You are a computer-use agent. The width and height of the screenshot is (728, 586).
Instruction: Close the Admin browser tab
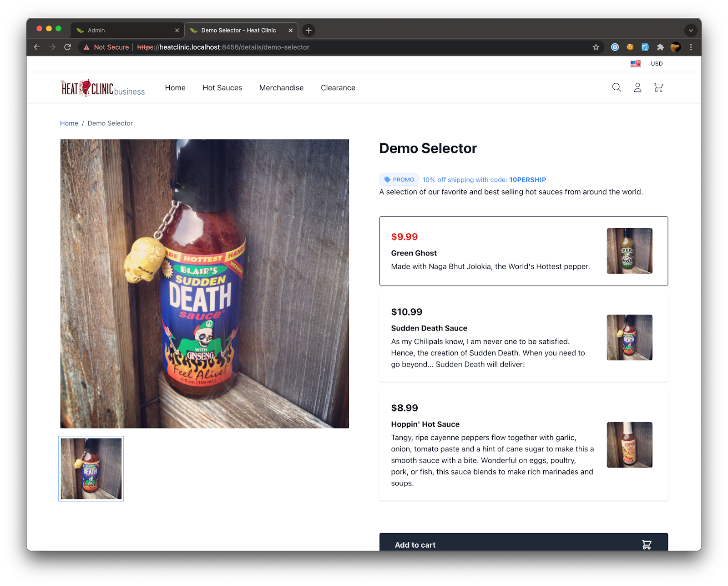point(177,31)
